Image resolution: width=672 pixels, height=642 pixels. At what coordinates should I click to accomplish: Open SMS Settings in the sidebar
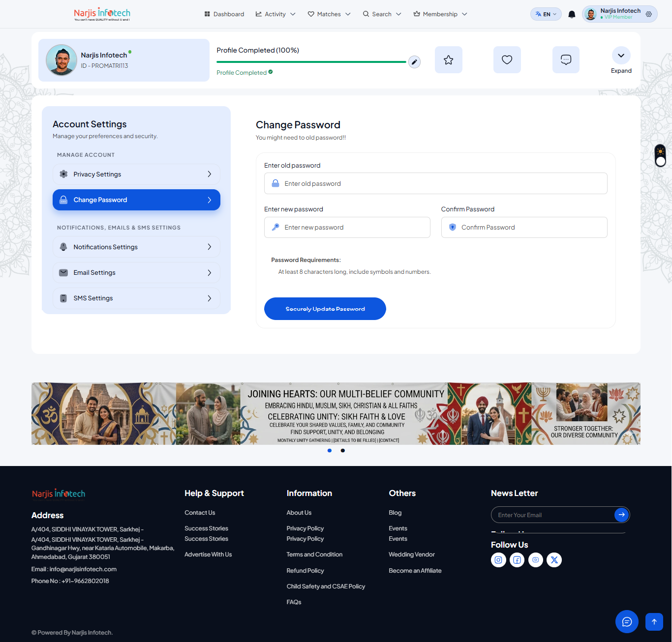(x=136, y=298)
